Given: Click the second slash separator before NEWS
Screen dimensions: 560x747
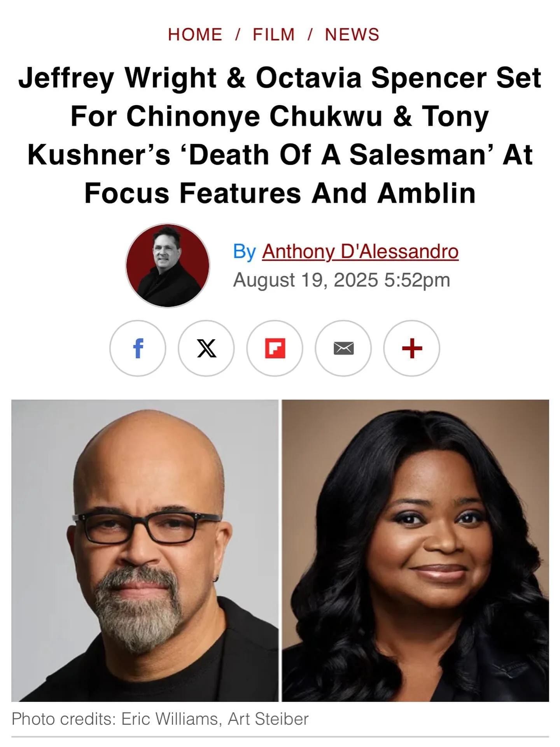Looking at the screenshot, I should pos(310,35).
